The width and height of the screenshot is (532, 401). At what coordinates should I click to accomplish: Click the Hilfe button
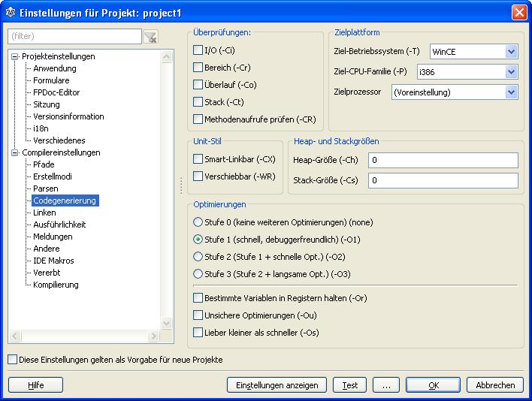[35, 385]
